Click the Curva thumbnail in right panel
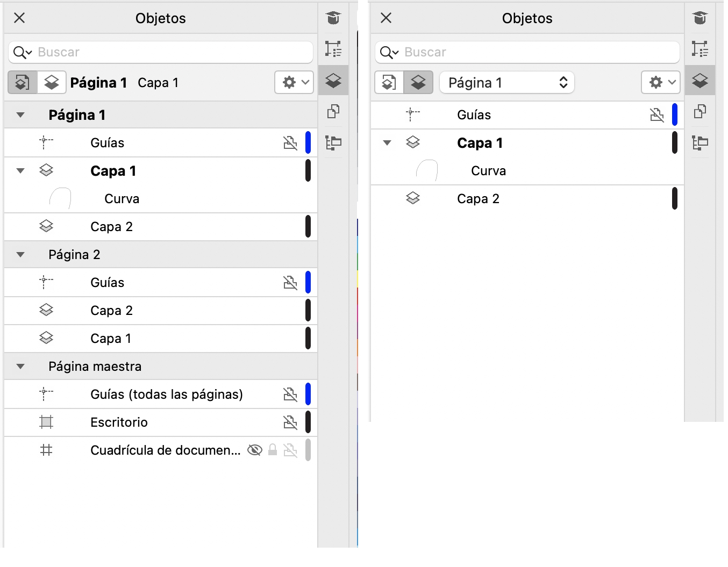728x567 pixels. 427,171
